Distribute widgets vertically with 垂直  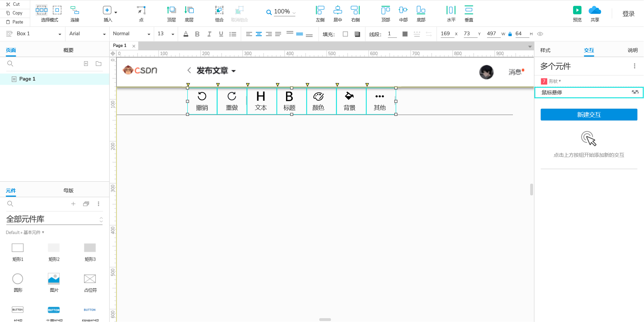(469, 14)
